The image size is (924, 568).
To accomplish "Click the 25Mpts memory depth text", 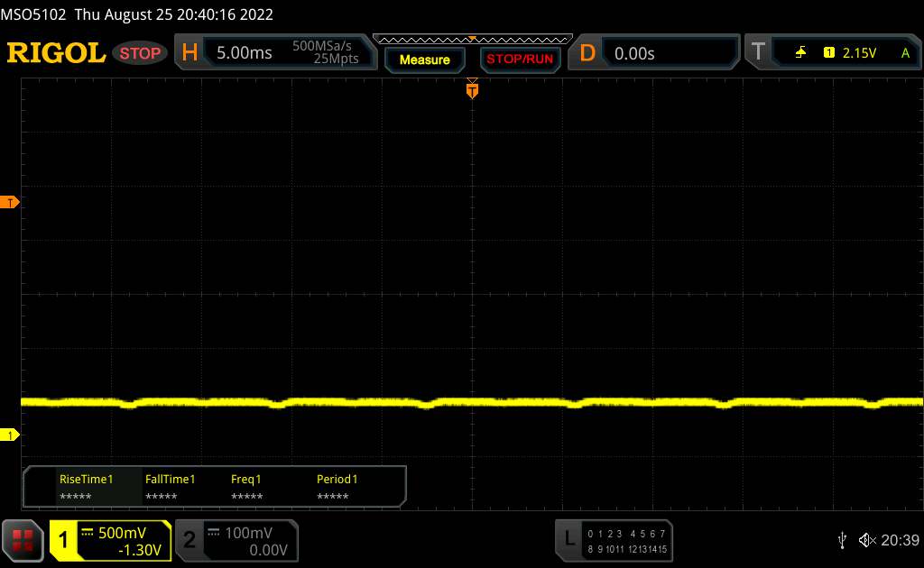I will click(x=336, y=59).
